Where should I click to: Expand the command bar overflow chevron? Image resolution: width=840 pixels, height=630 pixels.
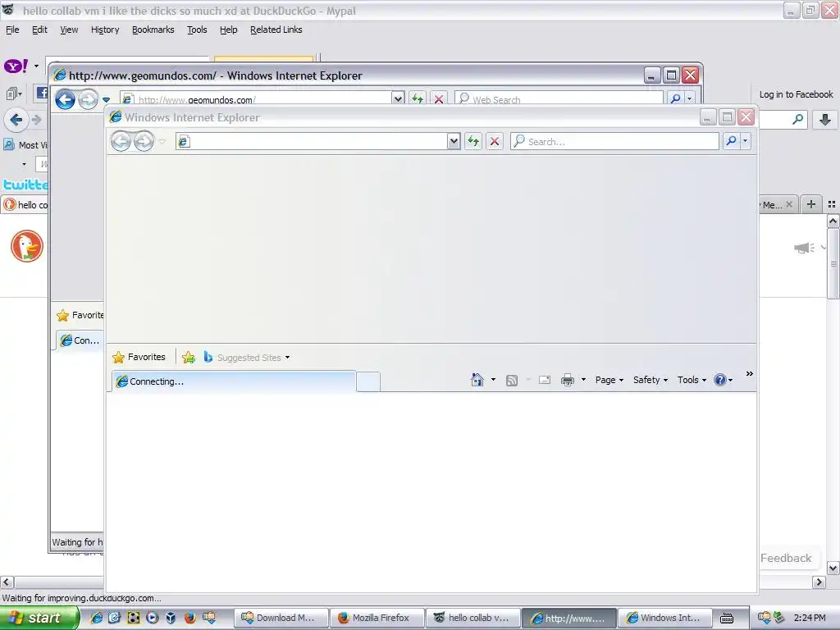(750, 373)
